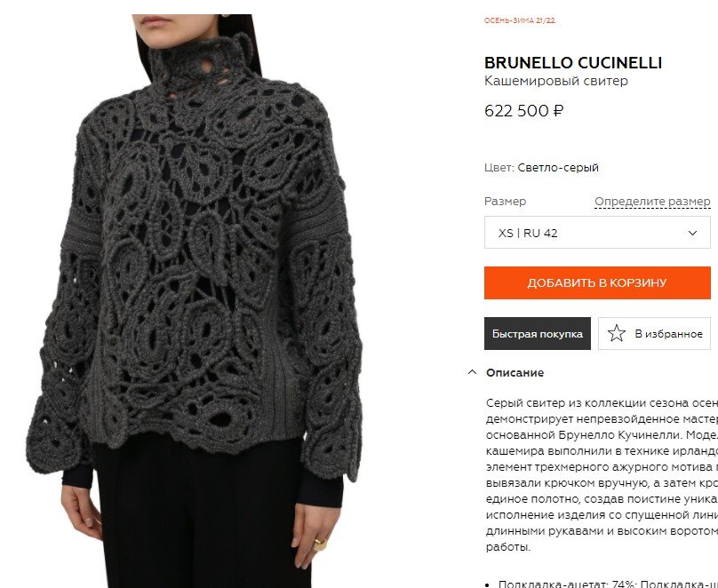Click the ОСЕНЬ-ЗИМА 21/22 season label

coord(520,20)
